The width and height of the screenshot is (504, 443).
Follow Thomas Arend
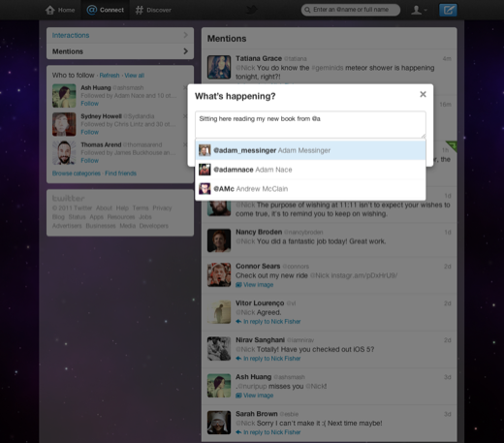pyautogui.click(x=89, y=161)
